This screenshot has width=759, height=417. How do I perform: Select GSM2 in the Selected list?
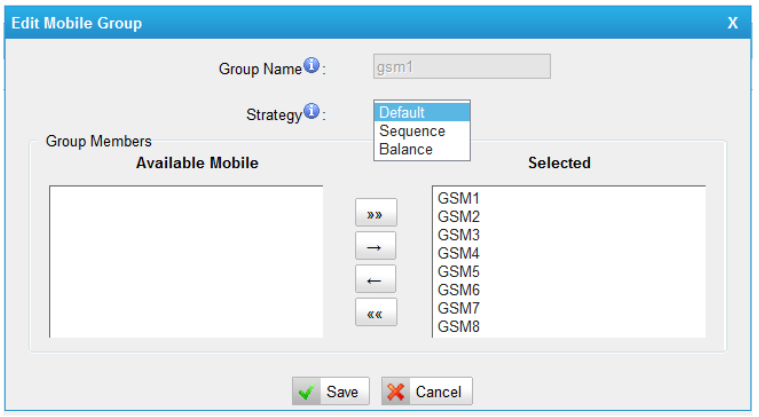459,216
